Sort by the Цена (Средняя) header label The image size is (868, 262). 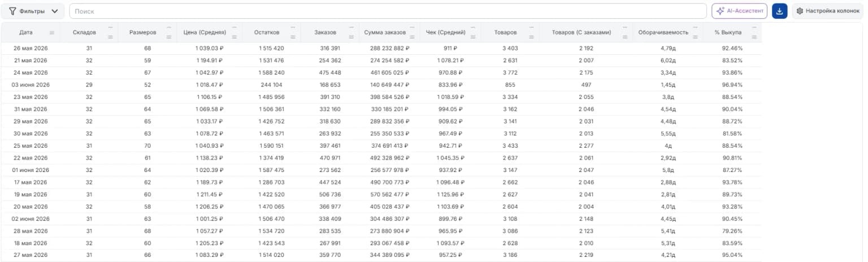coord(206,33)
